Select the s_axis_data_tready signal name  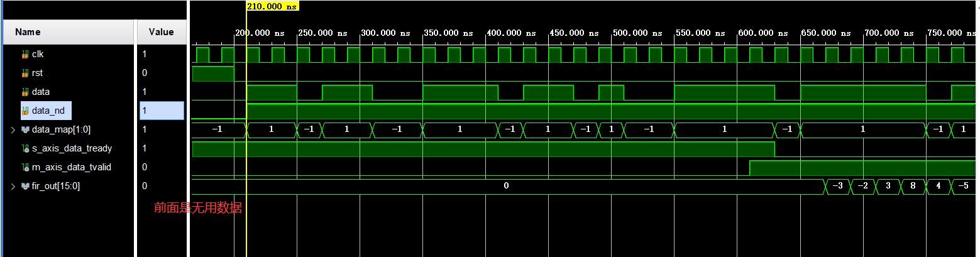tap(72, 149)
